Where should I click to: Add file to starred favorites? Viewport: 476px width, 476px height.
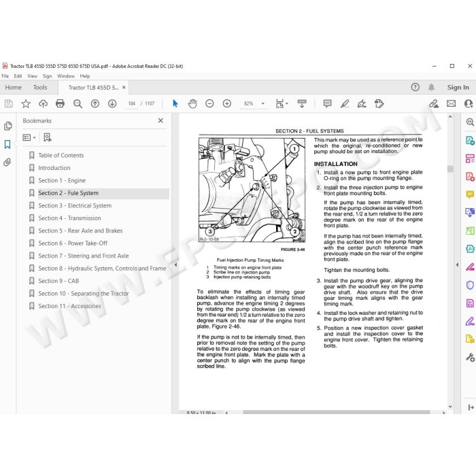coord(26,103)
